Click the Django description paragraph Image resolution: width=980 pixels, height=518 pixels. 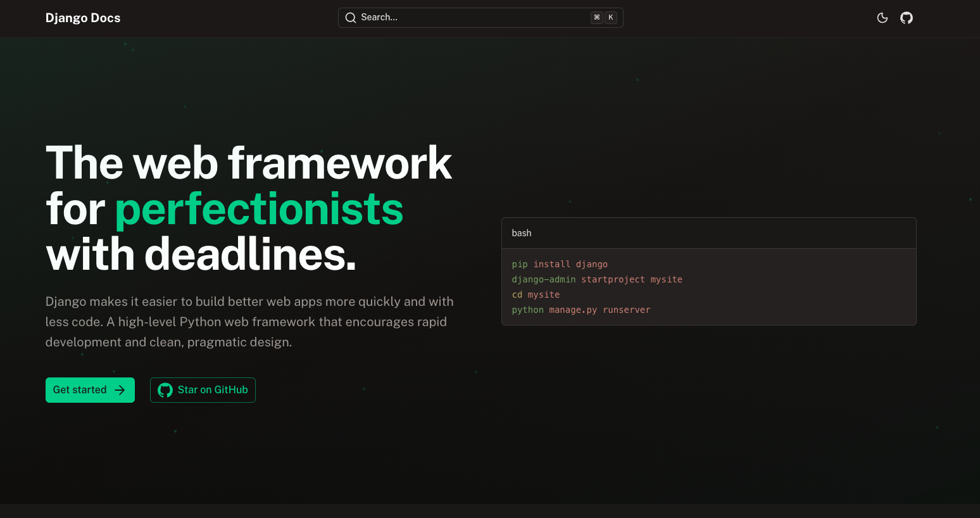(249, 321)
